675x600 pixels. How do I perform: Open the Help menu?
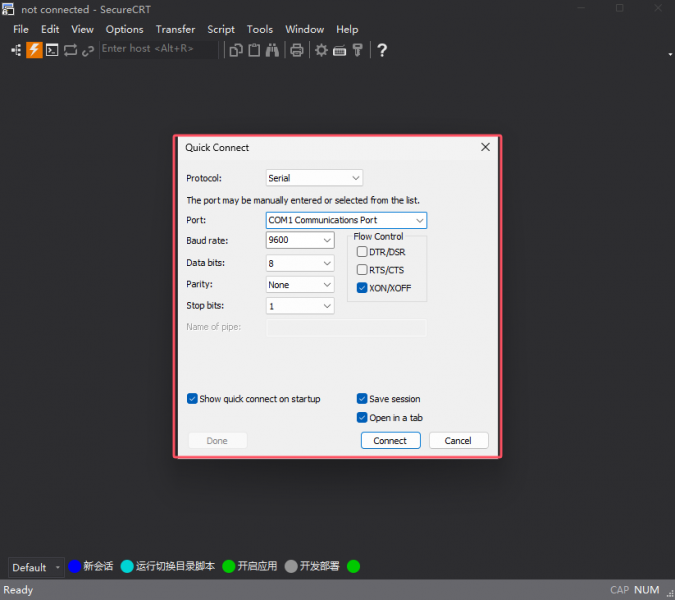coord(347,29)
